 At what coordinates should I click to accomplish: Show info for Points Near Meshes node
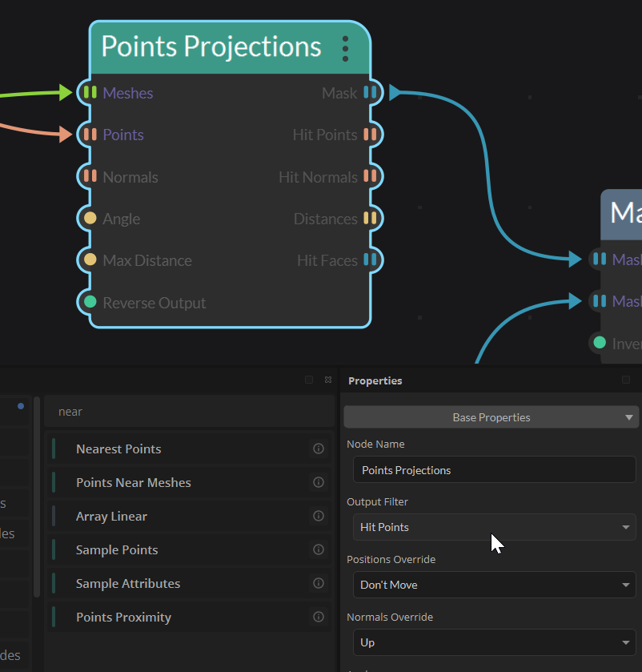tap(319, 482)
